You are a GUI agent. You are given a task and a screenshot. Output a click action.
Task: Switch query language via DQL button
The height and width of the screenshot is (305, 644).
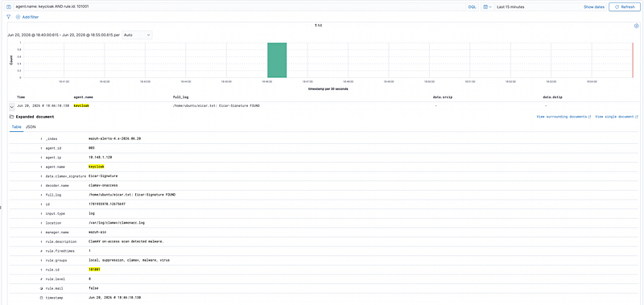pyautogui.click(x=472, y=7)
